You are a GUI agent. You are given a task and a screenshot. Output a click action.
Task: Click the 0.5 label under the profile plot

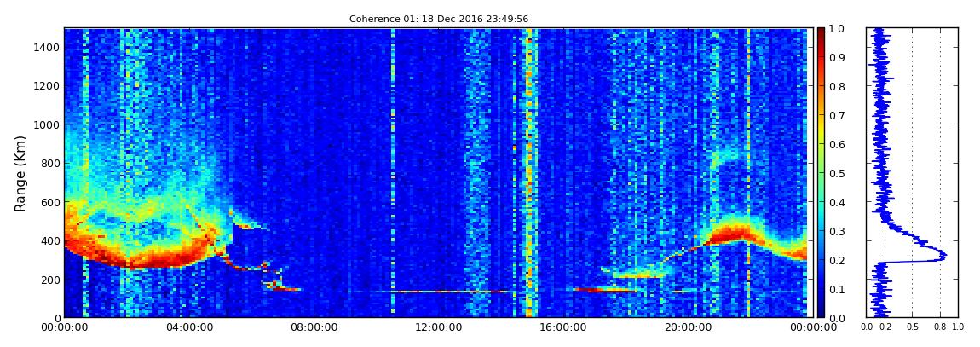pyautogui.click(x=912, y=327)
